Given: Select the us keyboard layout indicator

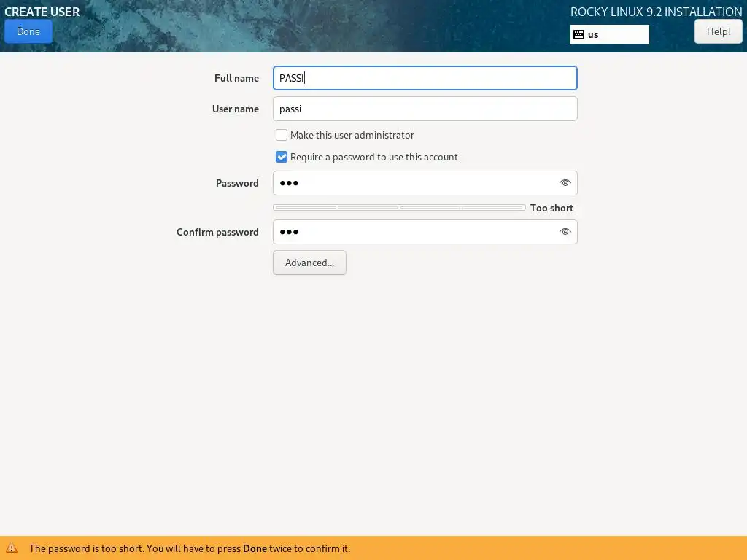Looking at the screenshot, I should [609, 34].
